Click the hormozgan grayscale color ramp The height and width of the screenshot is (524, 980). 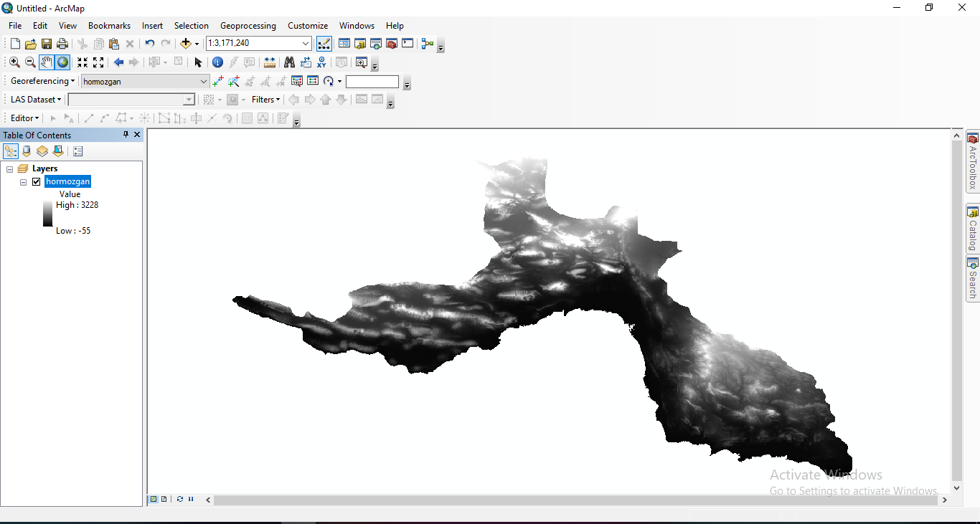[x=47, y=214]
